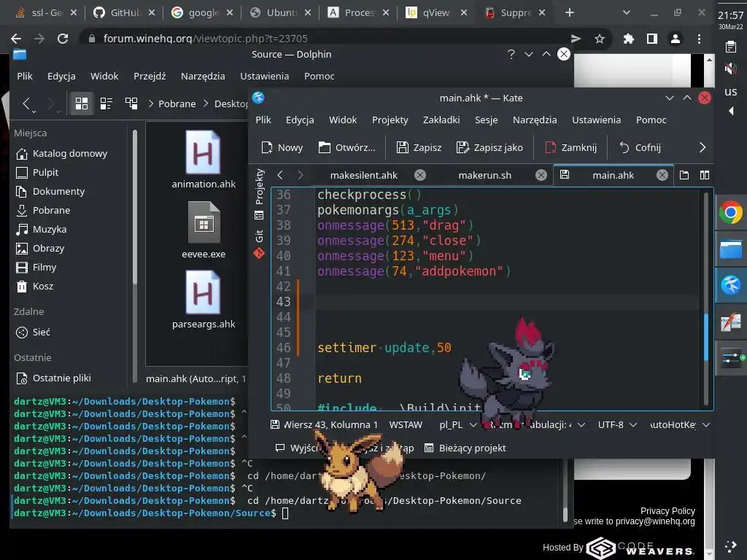747x560 pixels.
Task: Expand Kate toolbar overflow chevron
Action: 703,147
